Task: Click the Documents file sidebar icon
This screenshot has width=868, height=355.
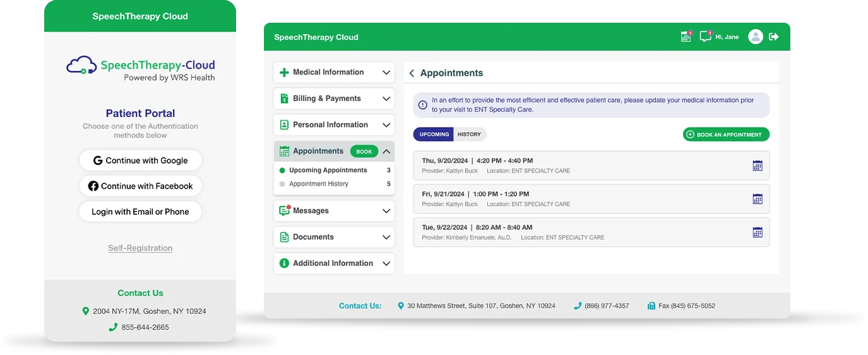Action: (x=284, y=238)
